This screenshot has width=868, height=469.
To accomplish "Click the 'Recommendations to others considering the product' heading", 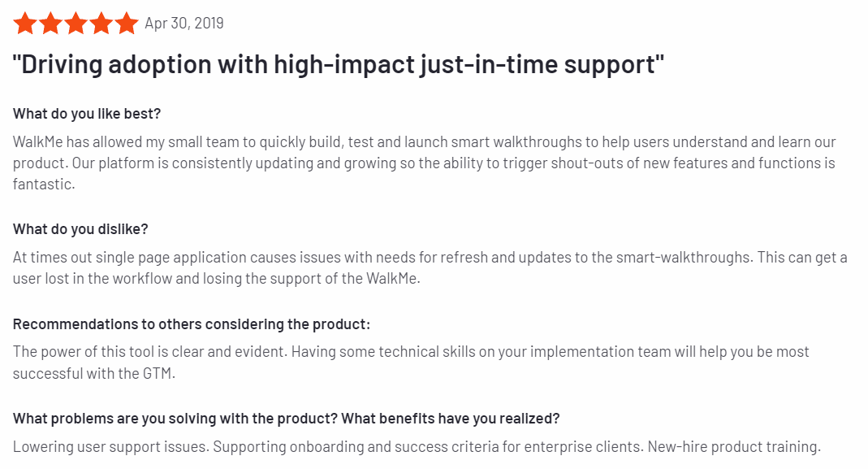I will click(192, 324).
